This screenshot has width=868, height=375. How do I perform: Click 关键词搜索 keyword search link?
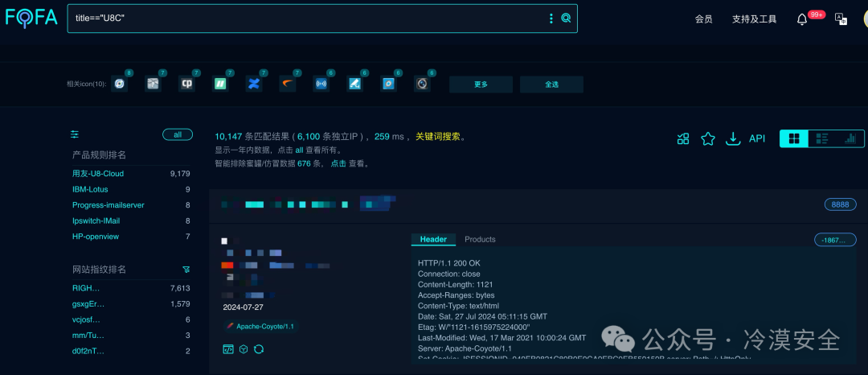coord(437,136)
